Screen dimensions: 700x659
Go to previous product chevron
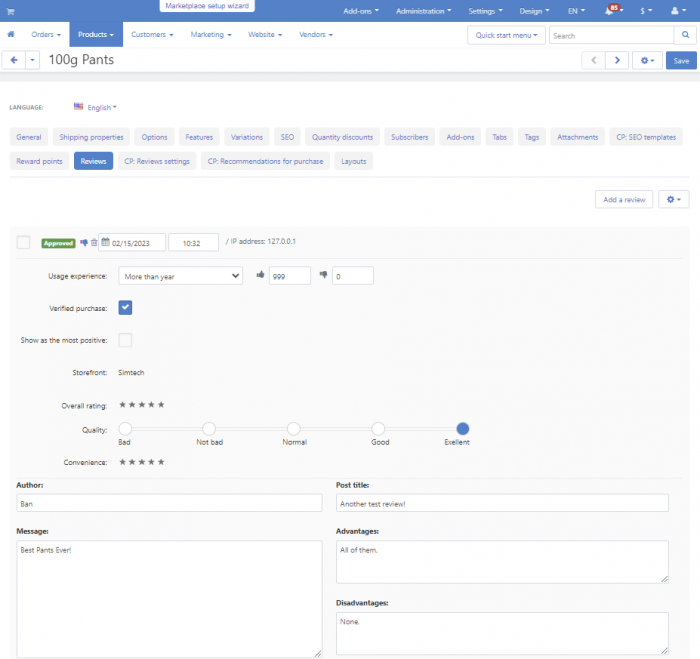[593, 60]
